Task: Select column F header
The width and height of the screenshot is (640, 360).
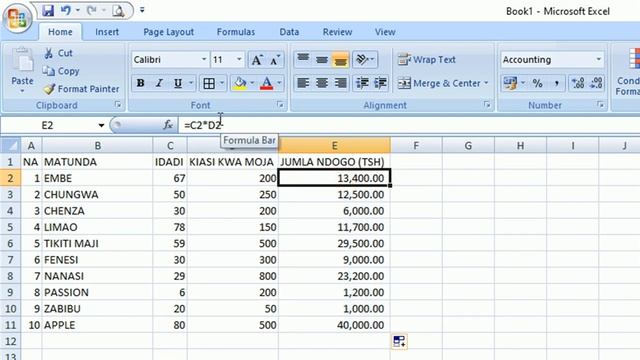Action: [x=416, y=145]
